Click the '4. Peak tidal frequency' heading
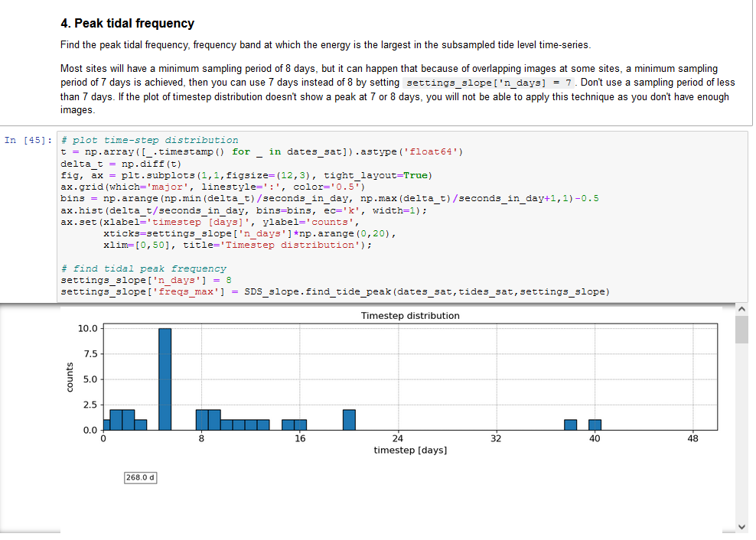This screenshot has height=540, width=756. (127, 23)
